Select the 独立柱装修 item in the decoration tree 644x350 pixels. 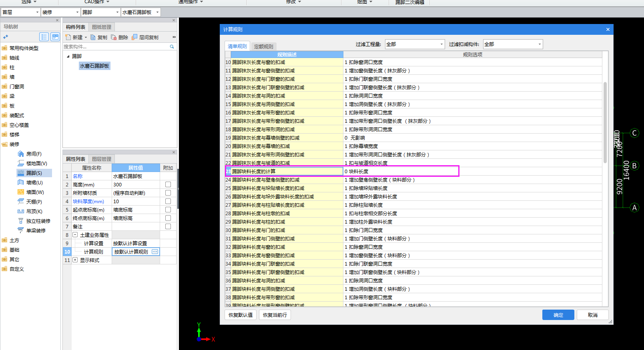34,221
